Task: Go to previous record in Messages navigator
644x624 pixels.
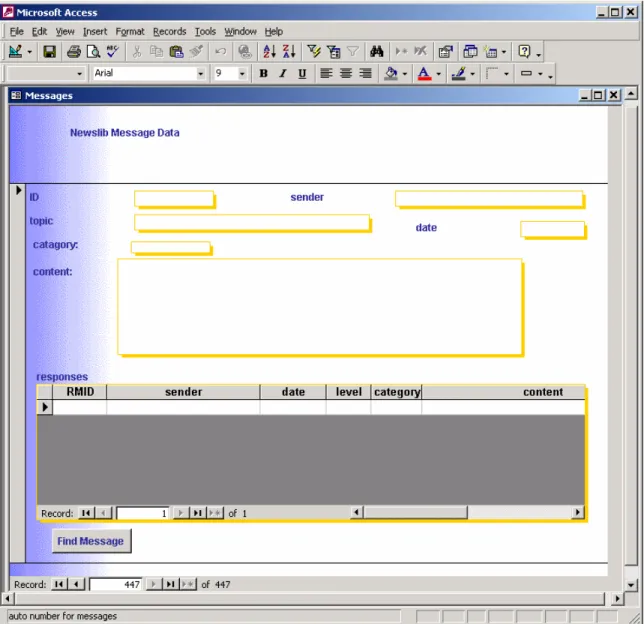Action: tap(76, 584)
